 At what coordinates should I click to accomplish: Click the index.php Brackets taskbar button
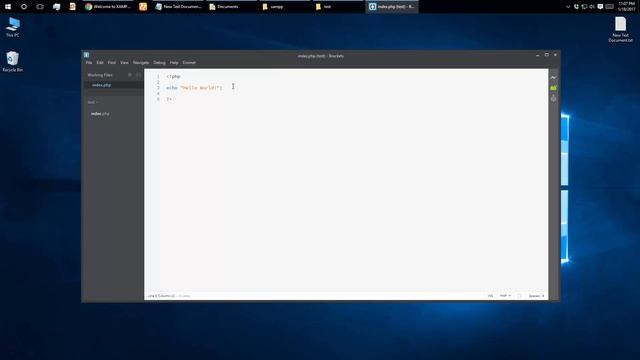tap(392, 7)
